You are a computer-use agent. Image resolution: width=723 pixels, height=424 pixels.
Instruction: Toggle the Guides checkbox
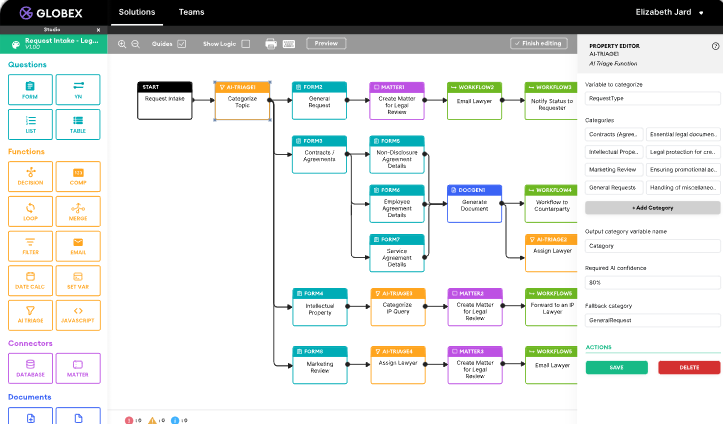click(x=182, y=44)
